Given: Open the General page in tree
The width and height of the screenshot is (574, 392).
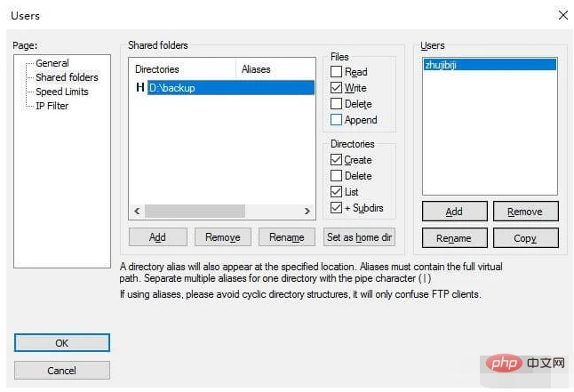Looking at the screenshot, I should click(52, 63).
